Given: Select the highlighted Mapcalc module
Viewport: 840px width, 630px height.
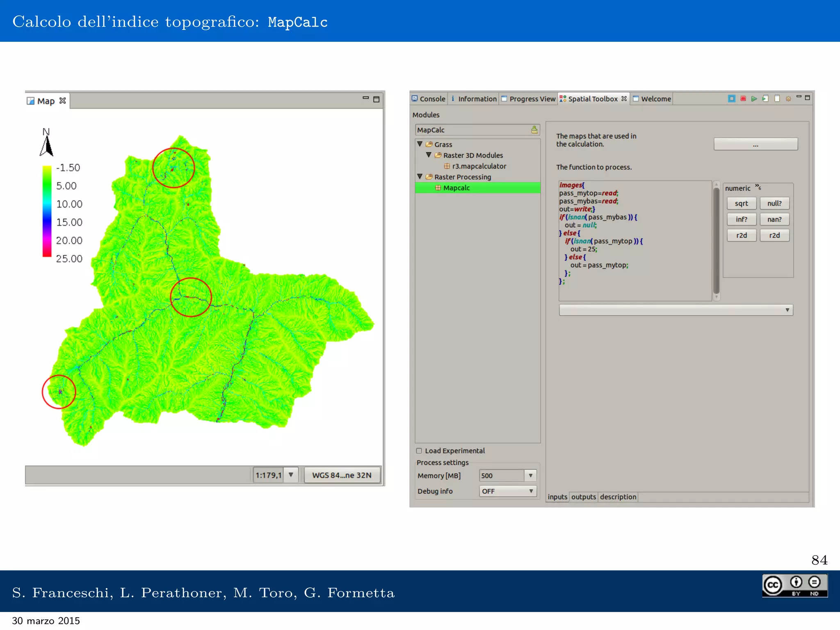Looking at the screenshot, I should click(x=477, y=187).
